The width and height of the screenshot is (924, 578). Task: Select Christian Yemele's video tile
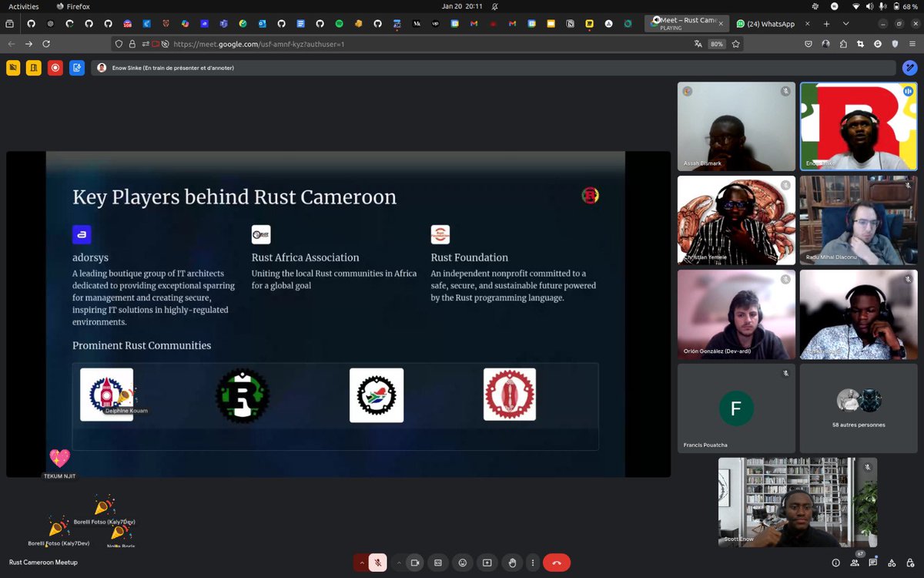coord(736,220)
